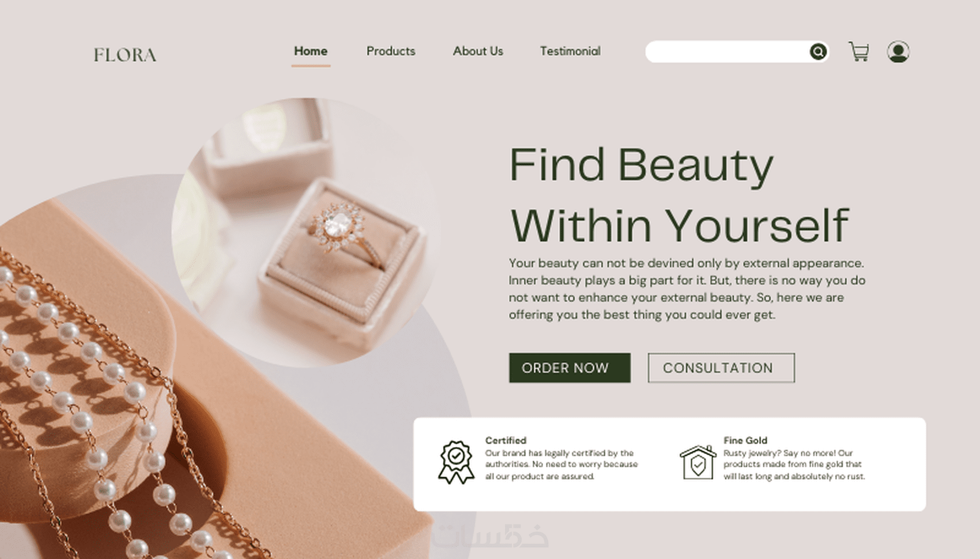Open the Products menu item
This screenshot has width=980, height=559.
pos(391,51)
